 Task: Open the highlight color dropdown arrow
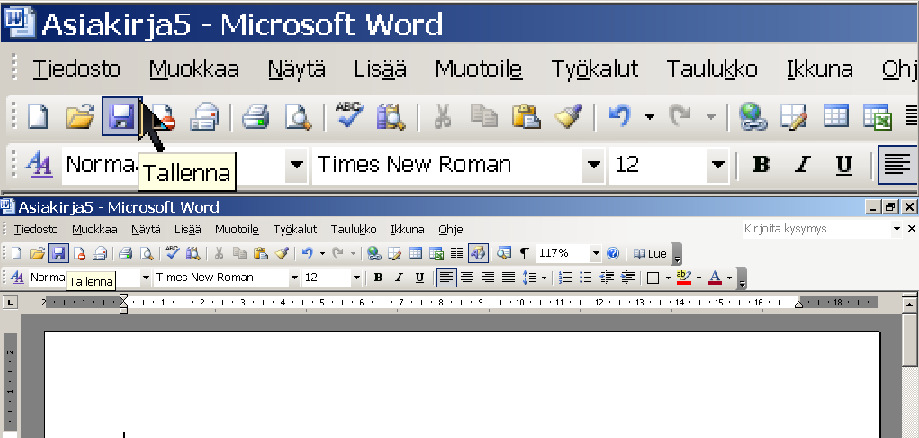[699, 278]
